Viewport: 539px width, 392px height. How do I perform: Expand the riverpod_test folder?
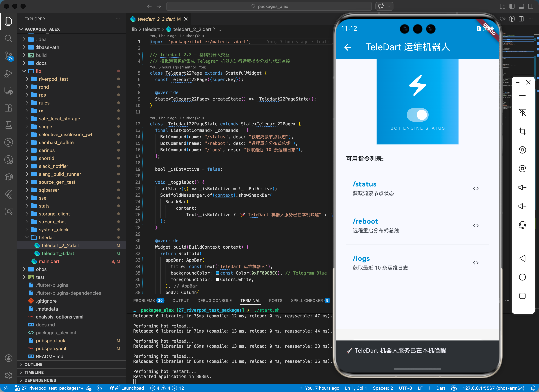point(53,79)
